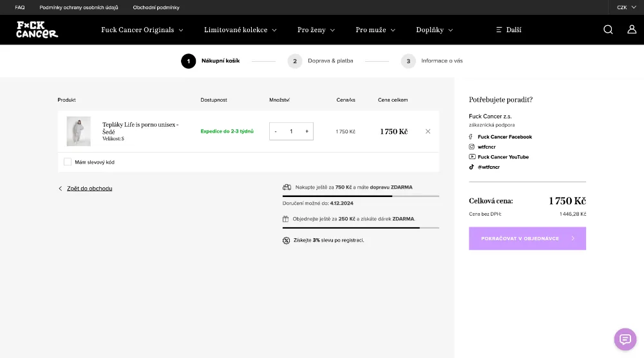Open Podmínky ochrany osobních údajů

79,7
